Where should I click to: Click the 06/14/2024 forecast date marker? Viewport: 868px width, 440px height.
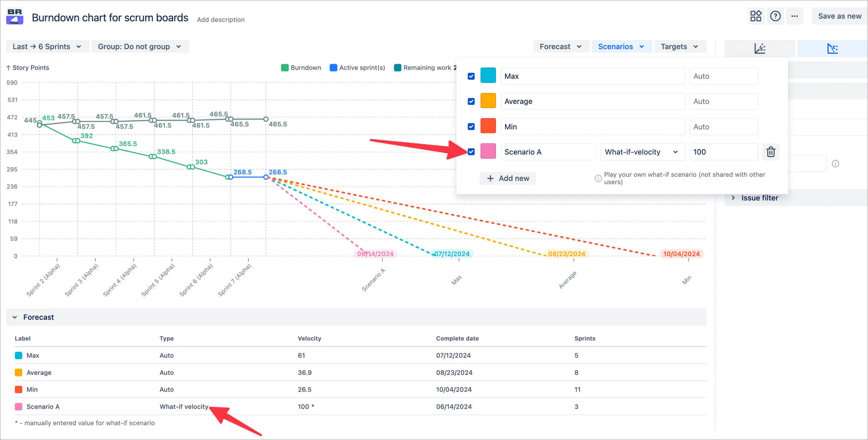click(x=375, y=254)
